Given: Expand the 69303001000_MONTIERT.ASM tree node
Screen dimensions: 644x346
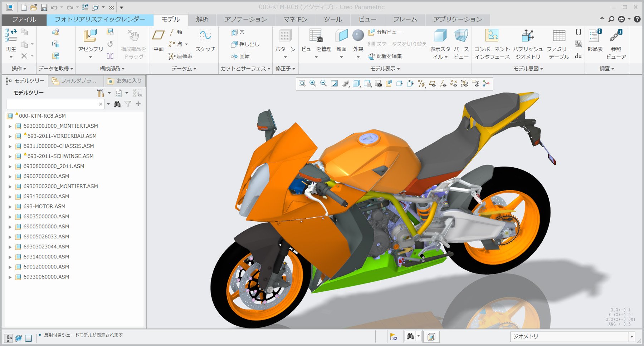Looking at the screenshot, I should pyautogui.click(x=10, y=126).
